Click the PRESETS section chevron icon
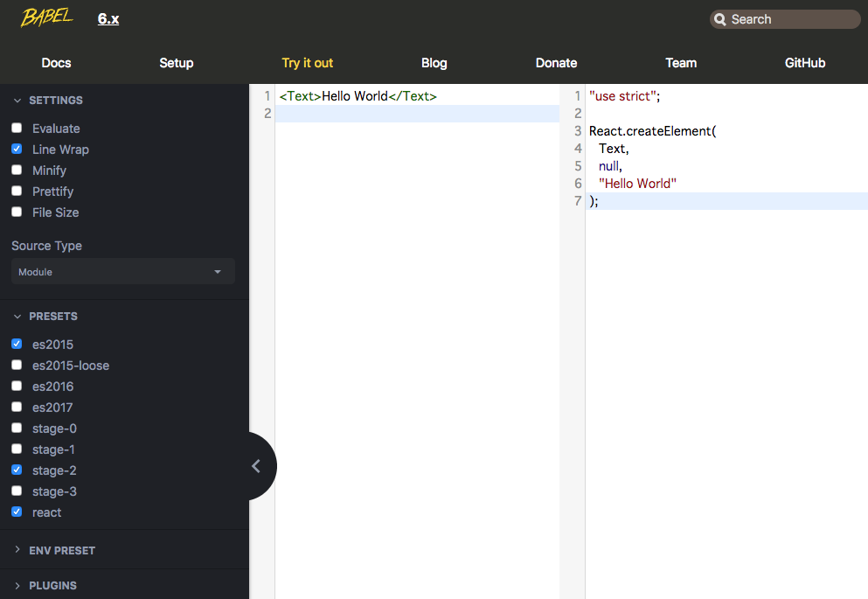The image size is (868, 599). [17, 316]
